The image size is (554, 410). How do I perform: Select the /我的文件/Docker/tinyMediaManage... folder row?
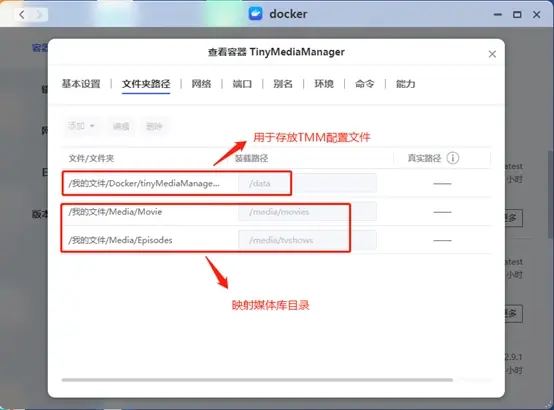pos(276,183)
